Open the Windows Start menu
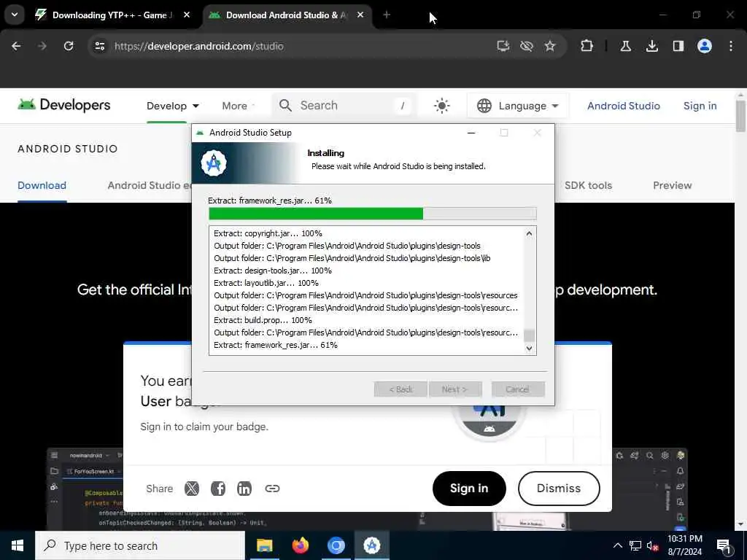The image size is (747, 560). click(x=18, y=545)
